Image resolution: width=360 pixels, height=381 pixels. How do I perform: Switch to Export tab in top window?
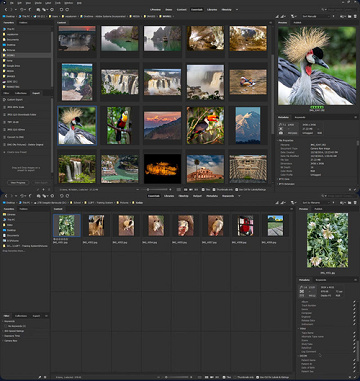[x=36, y=93]
